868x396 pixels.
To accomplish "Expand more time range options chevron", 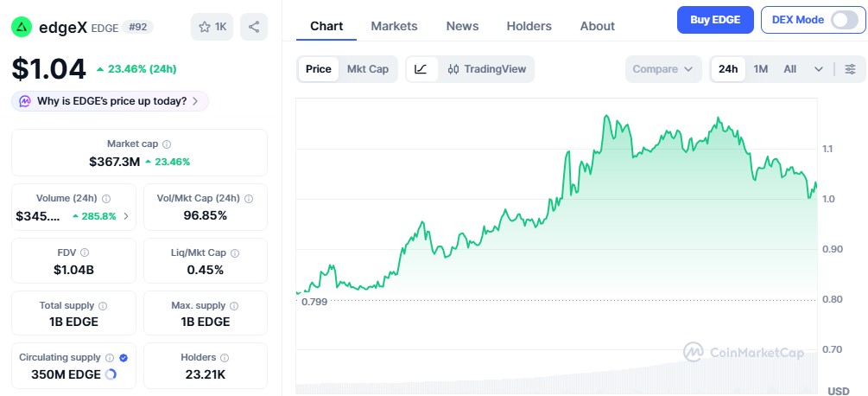I will click(x=817, y=69).
